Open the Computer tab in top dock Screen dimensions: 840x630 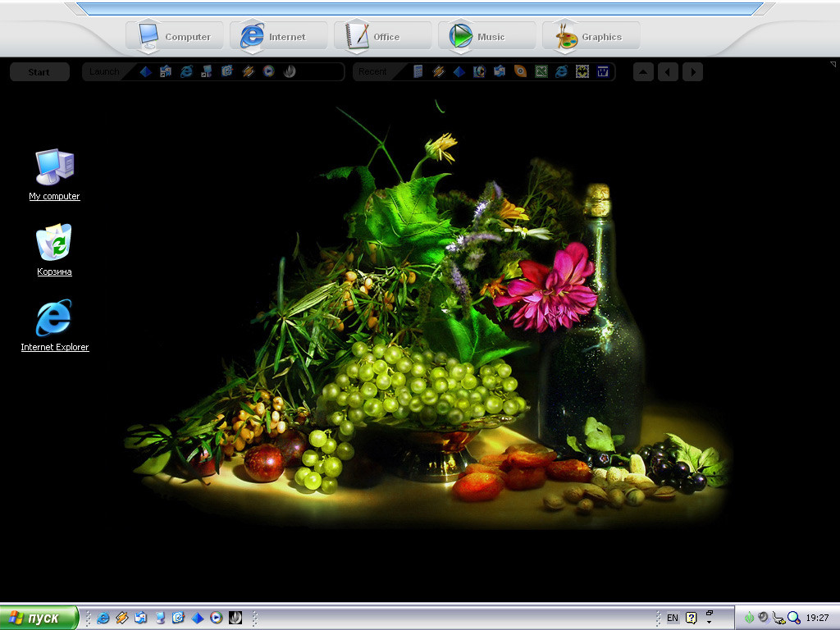(174, 36)
